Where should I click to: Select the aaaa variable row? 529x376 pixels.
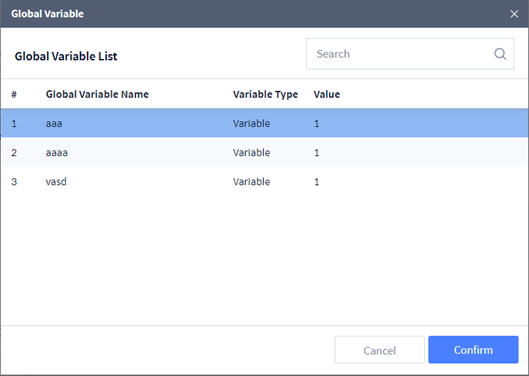(264, 152)
